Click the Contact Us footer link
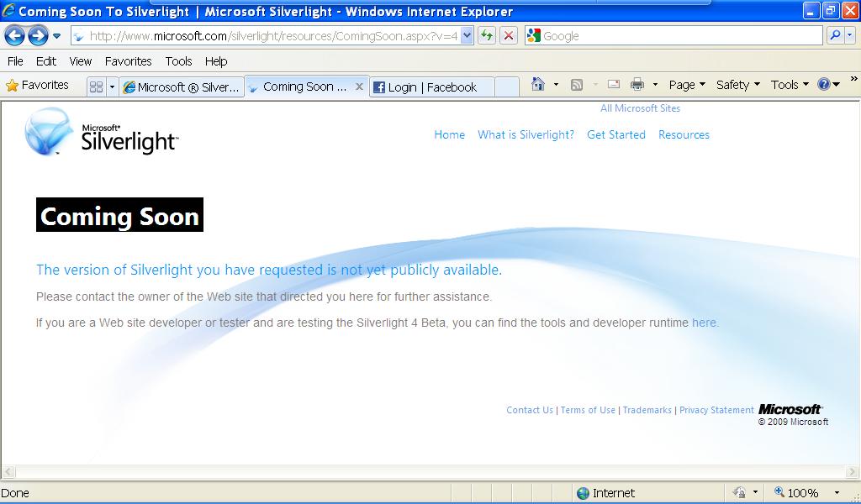This screenshot has width=861, height=504. click(530, 410)
